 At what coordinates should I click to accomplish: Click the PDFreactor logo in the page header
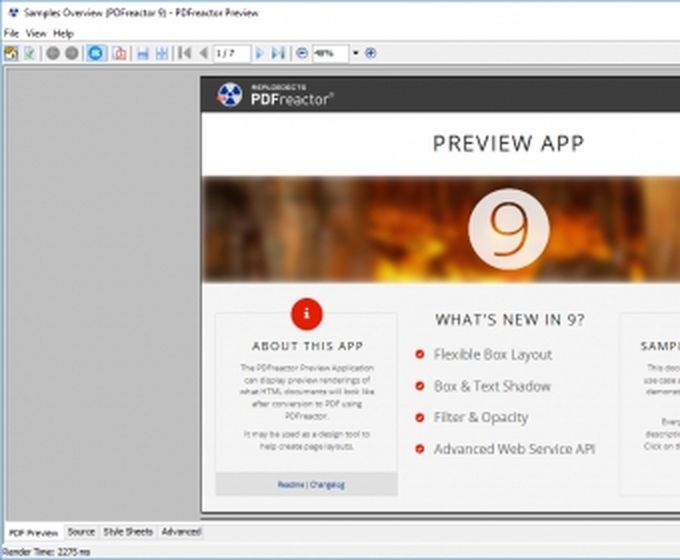[x=275, y=95]
